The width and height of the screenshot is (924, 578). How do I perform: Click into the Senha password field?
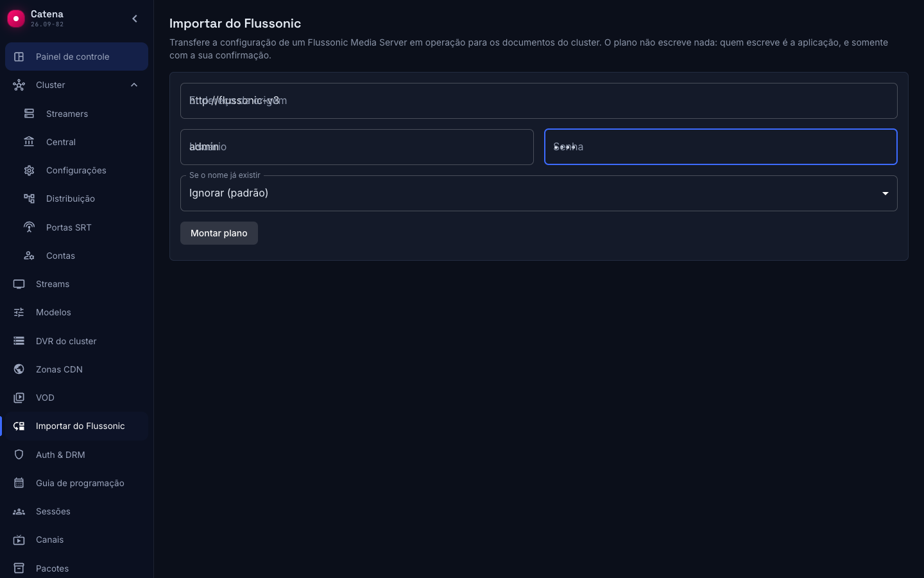pos(721,147)
